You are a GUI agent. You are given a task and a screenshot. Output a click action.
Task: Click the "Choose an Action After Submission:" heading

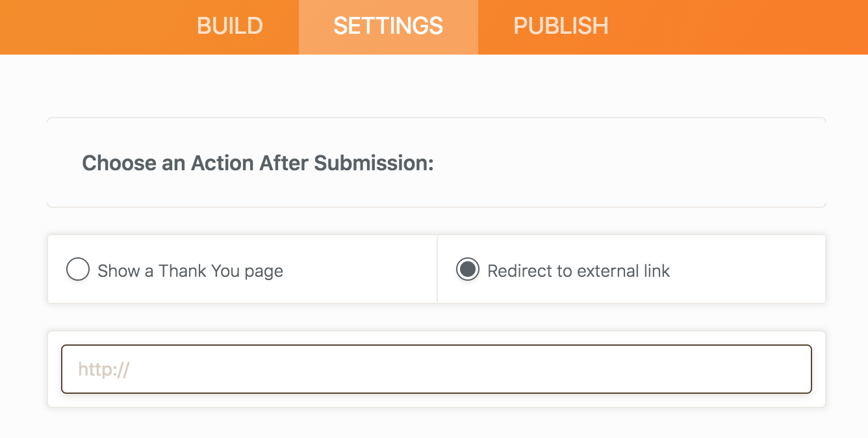258,163
